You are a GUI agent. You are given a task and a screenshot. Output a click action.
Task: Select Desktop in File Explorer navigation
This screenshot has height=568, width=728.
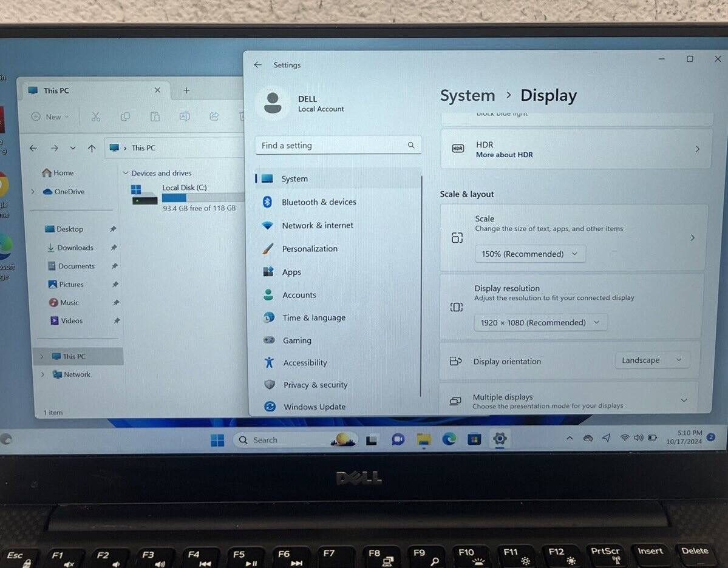click(x=64, y=229)
